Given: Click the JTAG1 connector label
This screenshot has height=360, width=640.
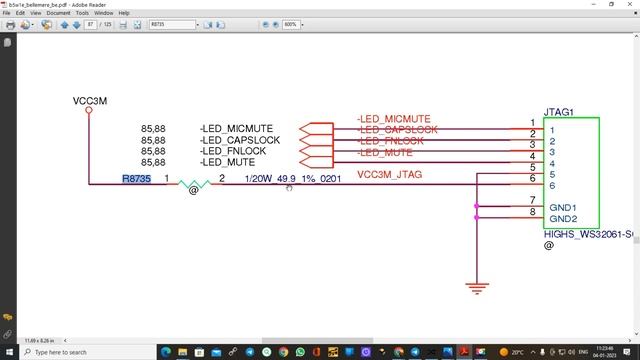Looking at the screenshot, I should 558,112.
